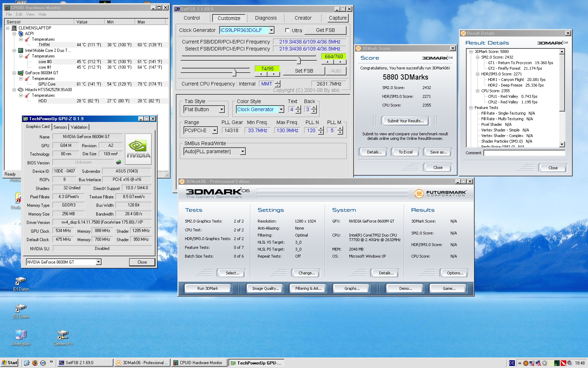588x368 pixels.
Task: Launch Internet Explorer from quick launch
Action: point(27,363)
